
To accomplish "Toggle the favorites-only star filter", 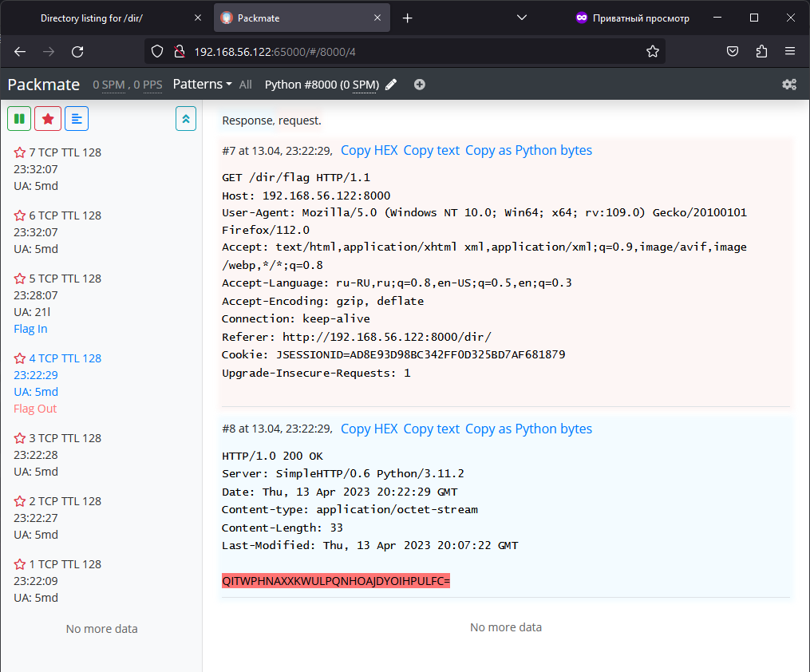I will pos(48,119).
